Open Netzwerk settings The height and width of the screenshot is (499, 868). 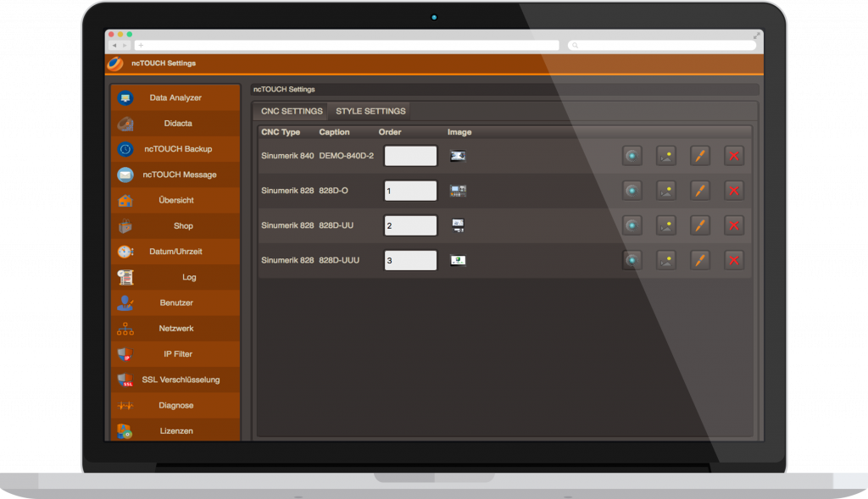(175, 328)
